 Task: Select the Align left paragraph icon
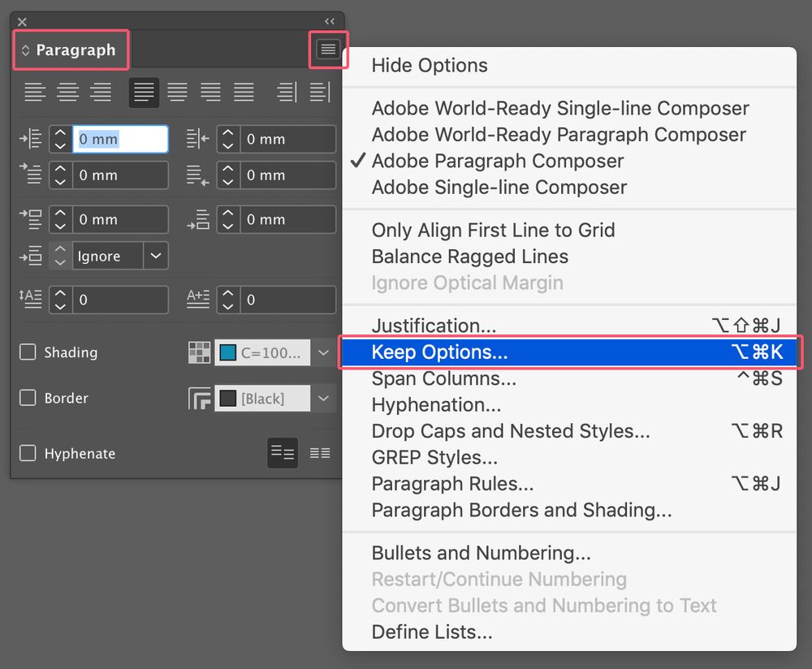pos(34,93)
